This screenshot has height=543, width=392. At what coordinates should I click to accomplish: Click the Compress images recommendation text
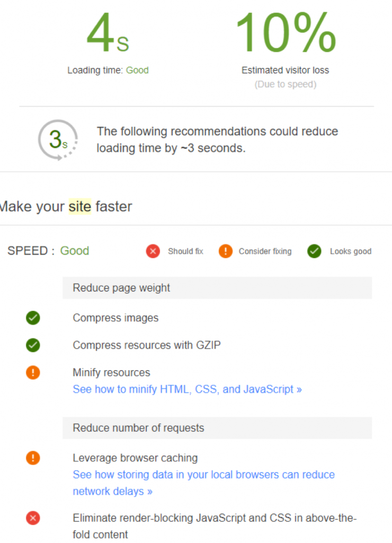[115, 318]
